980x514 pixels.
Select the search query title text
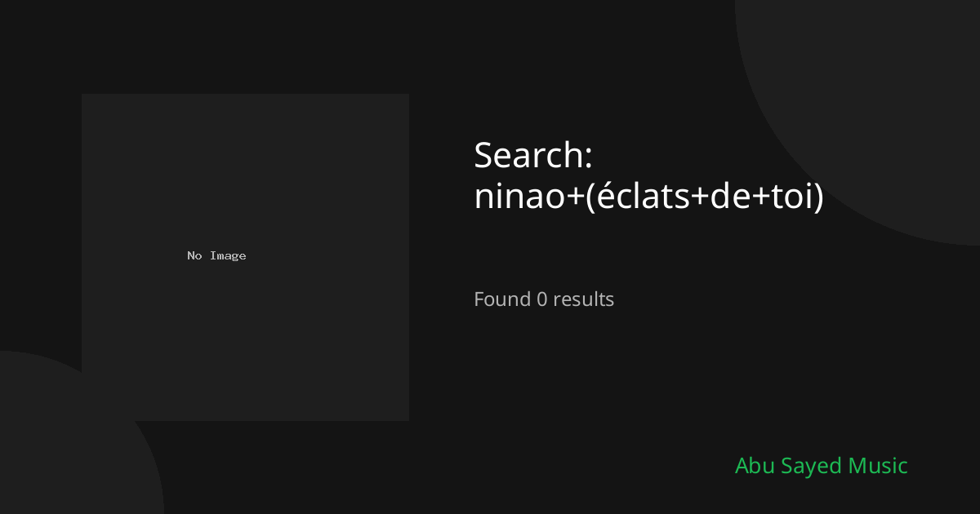click(x=649, y=175)
